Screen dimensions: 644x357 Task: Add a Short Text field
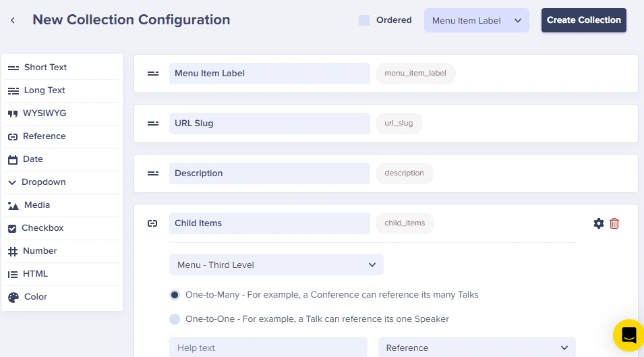click(x=45, y=67)
